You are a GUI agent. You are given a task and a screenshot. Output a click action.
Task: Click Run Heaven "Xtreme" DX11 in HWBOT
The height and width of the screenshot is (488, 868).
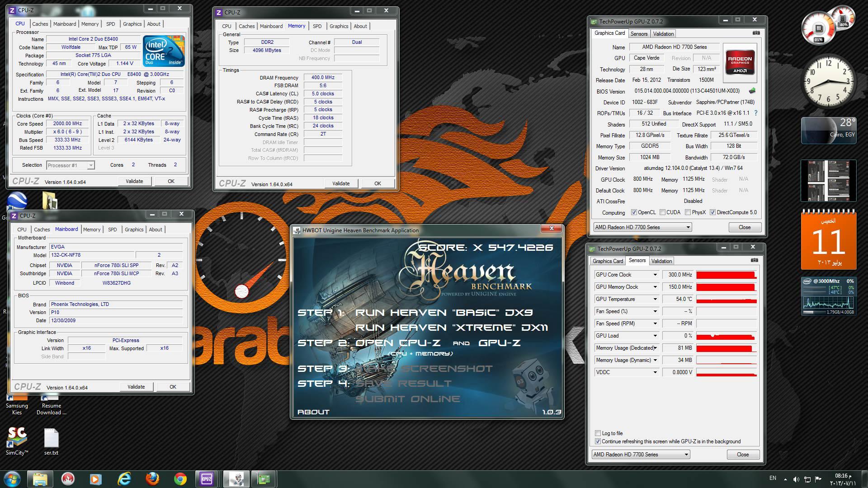click(x=452, y=328)
